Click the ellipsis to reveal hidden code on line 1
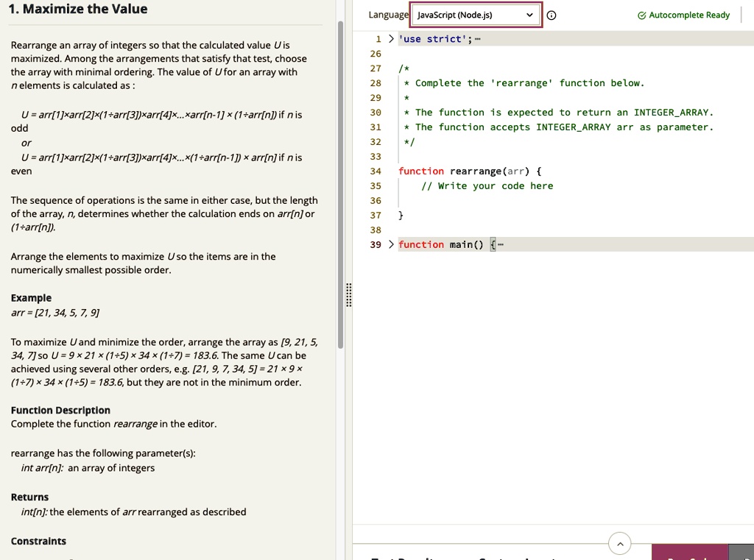Viewport: 754px width, 560px height. (x=479, y=38)
